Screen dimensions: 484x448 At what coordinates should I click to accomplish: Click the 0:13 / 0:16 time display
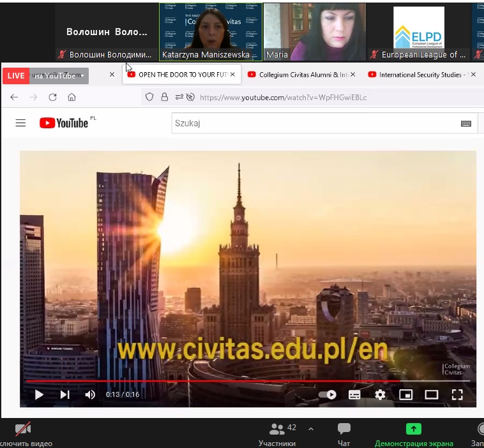(x=123, y=394)
